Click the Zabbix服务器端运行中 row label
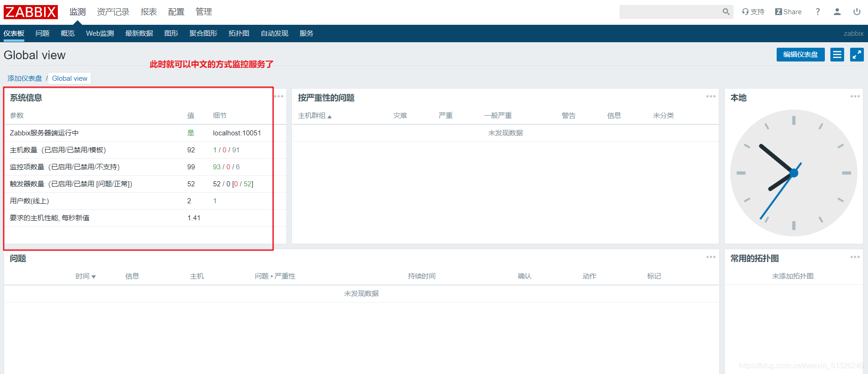 point(44,133)
